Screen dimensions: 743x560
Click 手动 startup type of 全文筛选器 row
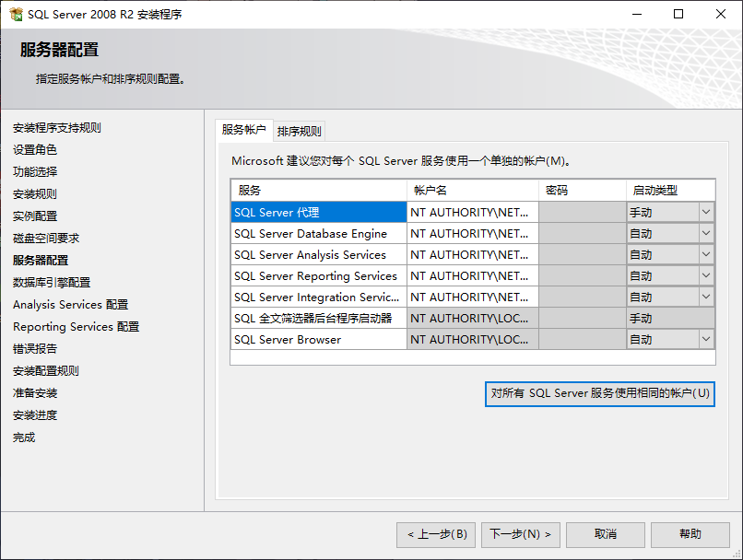(x=670, y=318)
